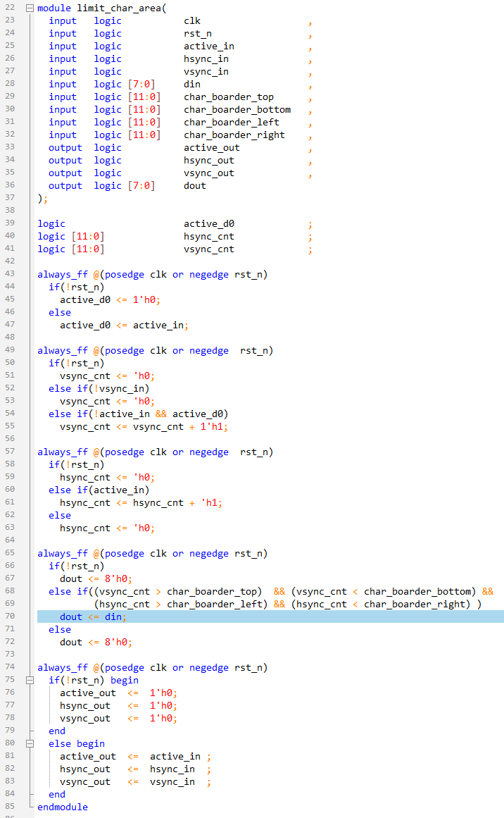Click the else if(active_in) on line 60

point(99,490)
